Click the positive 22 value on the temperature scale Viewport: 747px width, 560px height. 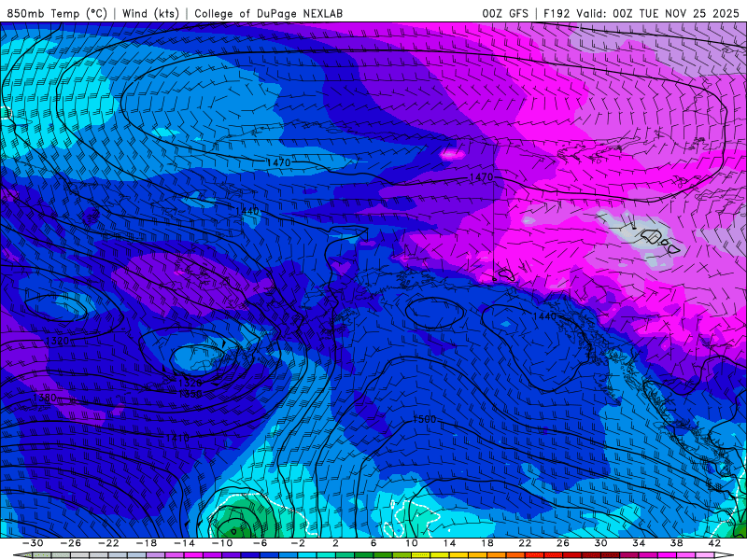coord(525,543)
